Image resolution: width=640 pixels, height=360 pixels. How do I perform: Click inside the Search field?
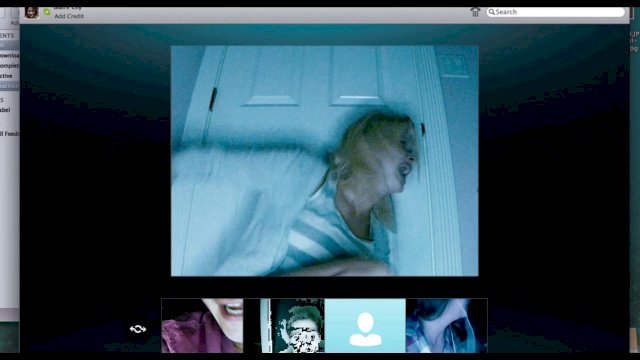click(556, 12)
